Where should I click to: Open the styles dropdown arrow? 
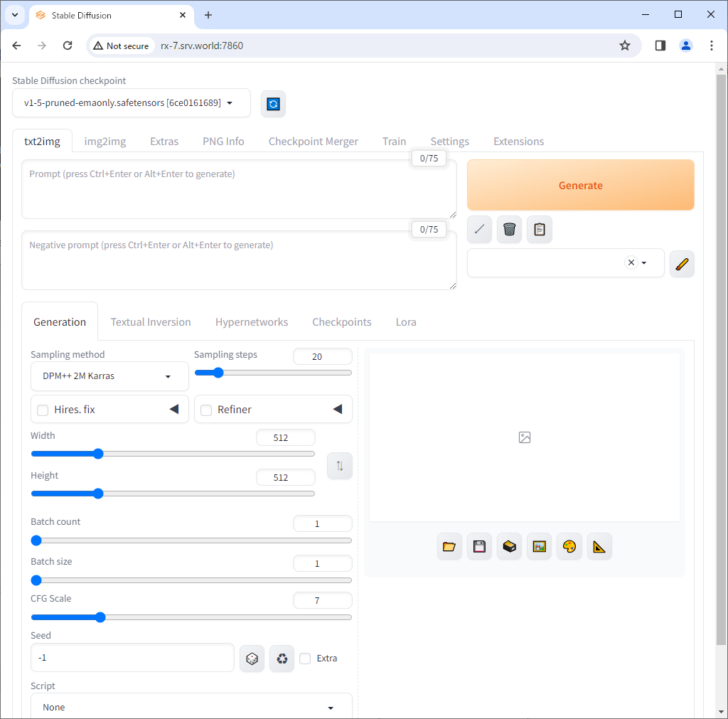(x=643, y=263)
